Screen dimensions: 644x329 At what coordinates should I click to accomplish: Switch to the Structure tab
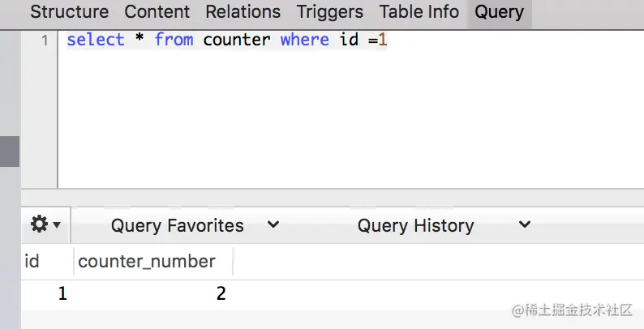(x=69, y=12)
